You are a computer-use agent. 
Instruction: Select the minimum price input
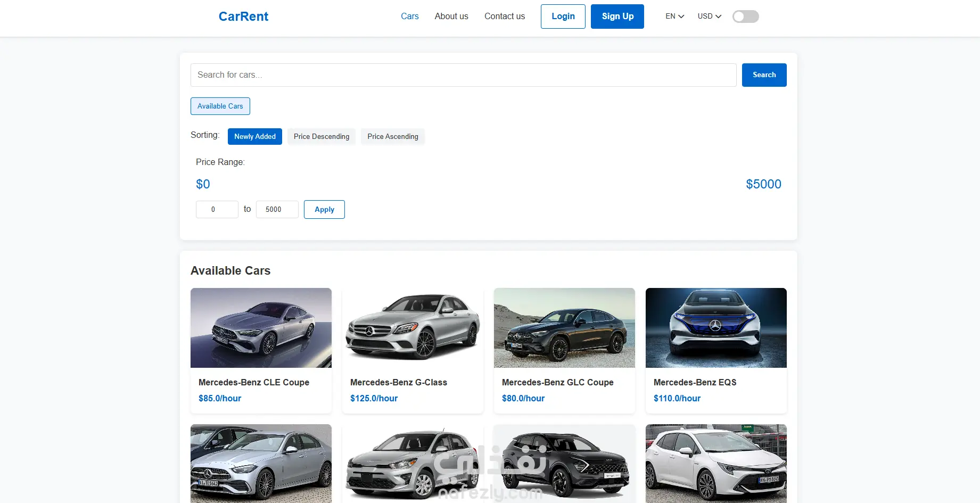click(217, 209)
